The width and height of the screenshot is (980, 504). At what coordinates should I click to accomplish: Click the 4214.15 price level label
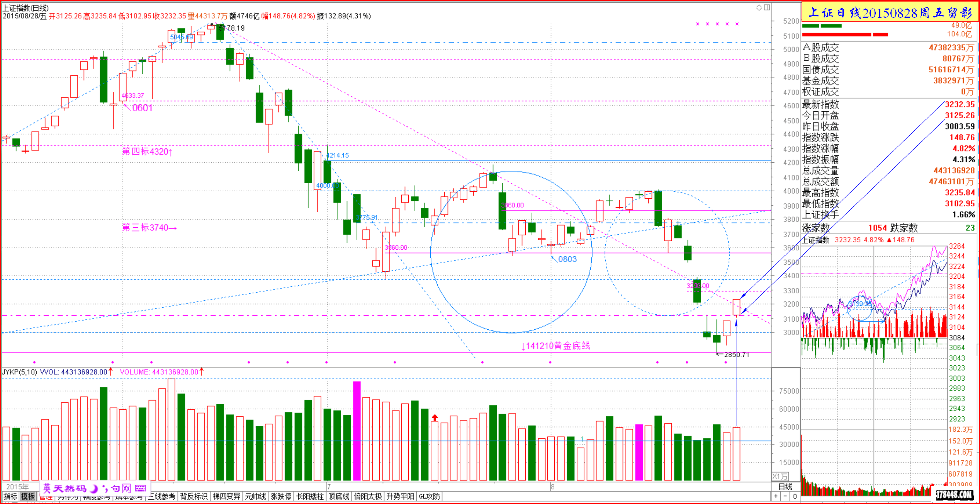tap(337, 155)
